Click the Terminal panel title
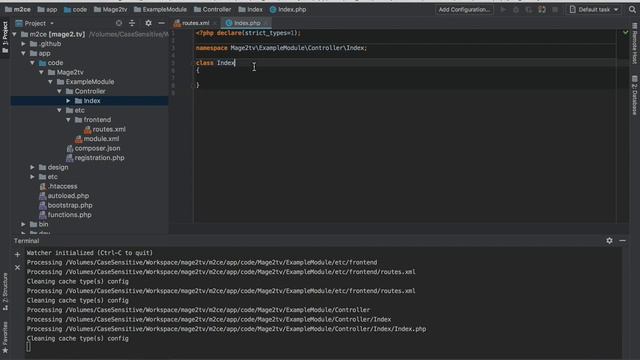The image size is (640, 360). (x=27, y=241)
